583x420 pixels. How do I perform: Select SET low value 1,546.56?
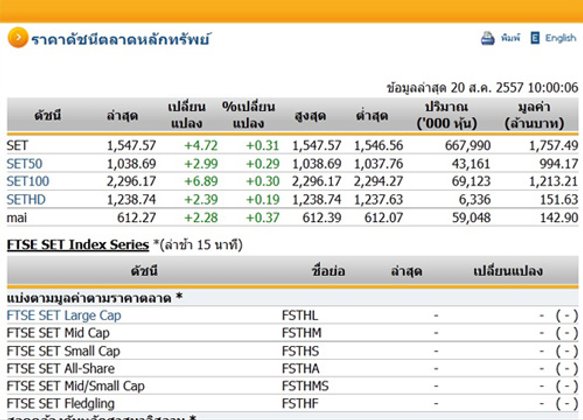(379, 145)
